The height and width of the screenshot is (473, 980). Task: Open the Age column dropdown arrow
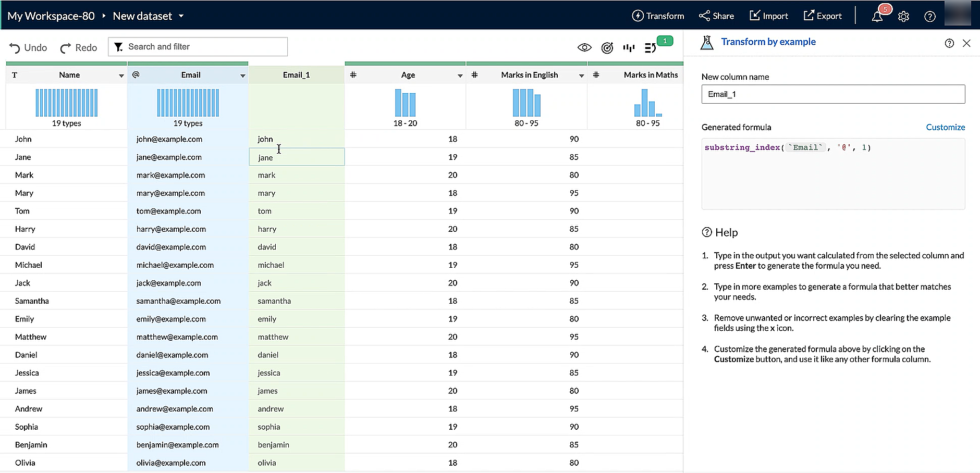coord(460,76)
